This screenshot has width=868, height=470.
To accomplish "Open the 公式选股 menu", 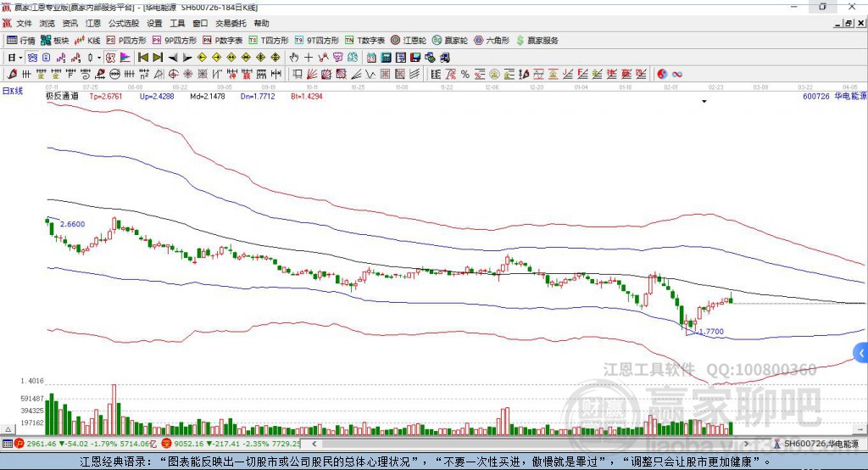I will pos(124,23).
